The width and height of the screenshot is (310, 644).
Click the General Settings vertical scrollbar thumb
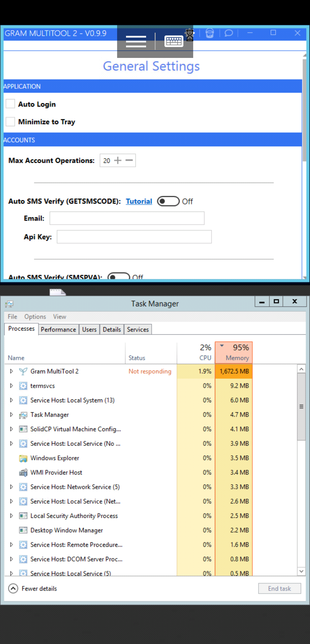click(304, 110)
